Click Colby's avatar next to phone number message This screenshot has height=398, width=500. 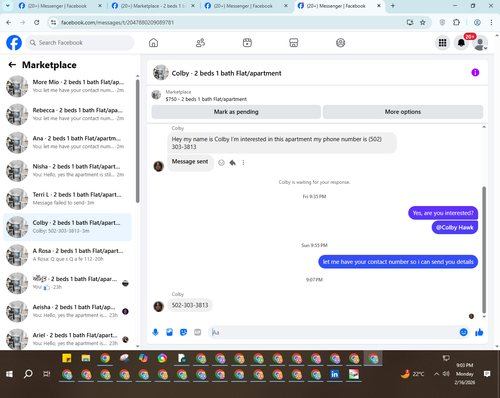click(x=158, y=306)
